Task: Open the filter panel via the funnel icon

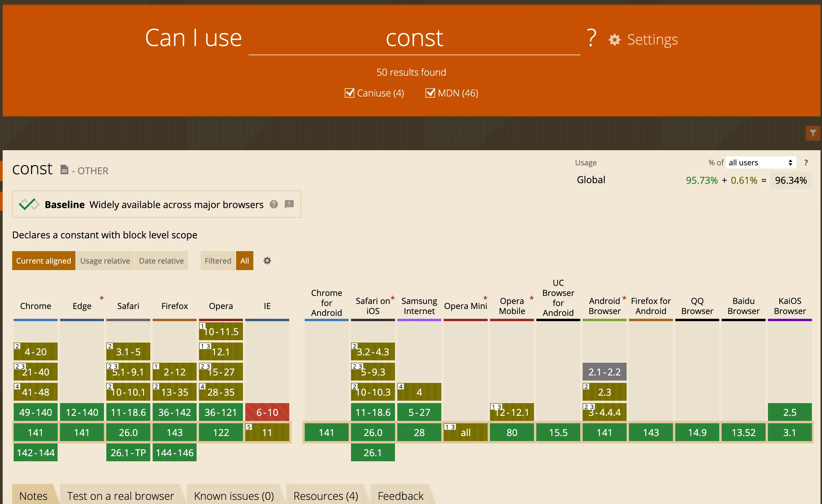Action: pos(813,133)
